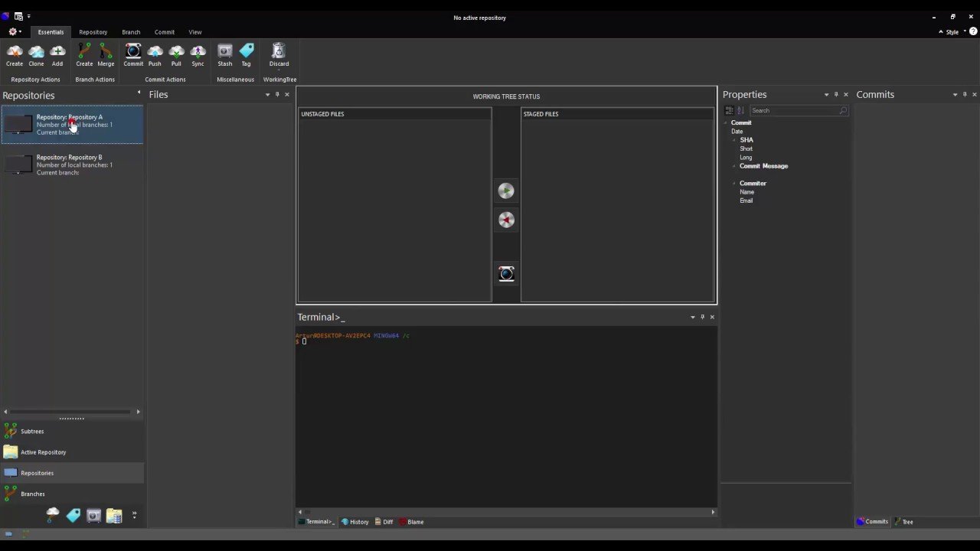The width and height of the screenshot is (980, 551).
Task: Stage files with the green arrow button
Action: 506,191
